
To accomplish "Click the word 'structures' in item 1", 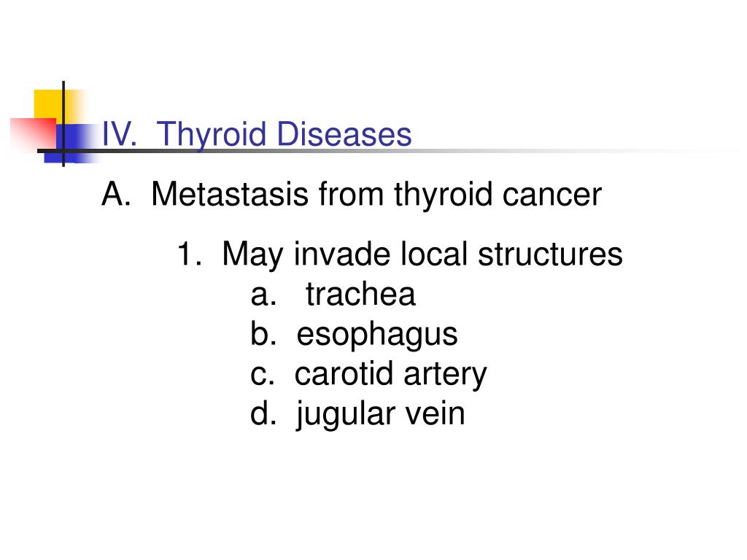I will coord(550,254).
